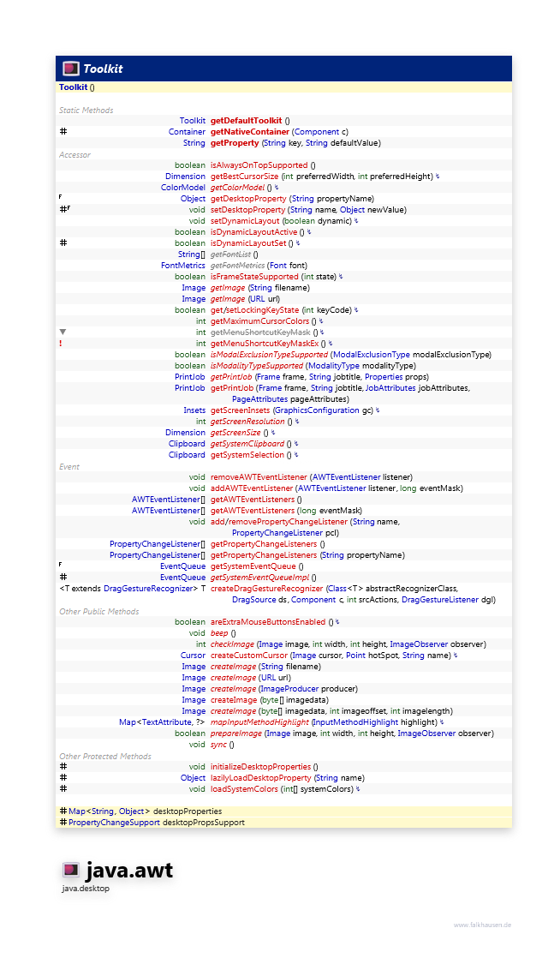The height and width of the screenshot is (964, 560).
Task: Click the ModalExclusionType parameter type
Action: (372, 355)
